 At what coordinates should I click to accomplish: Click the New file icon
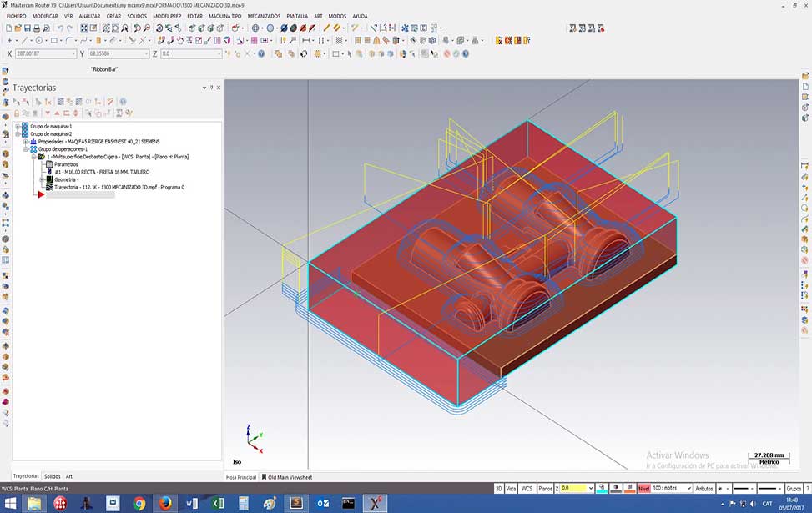coord(8,28)
